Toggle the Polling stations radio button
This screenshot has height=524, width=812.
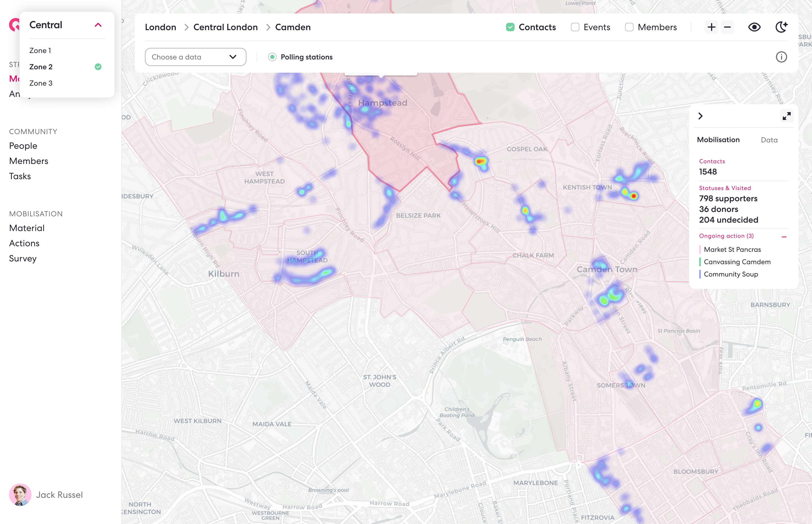(272, 57)
